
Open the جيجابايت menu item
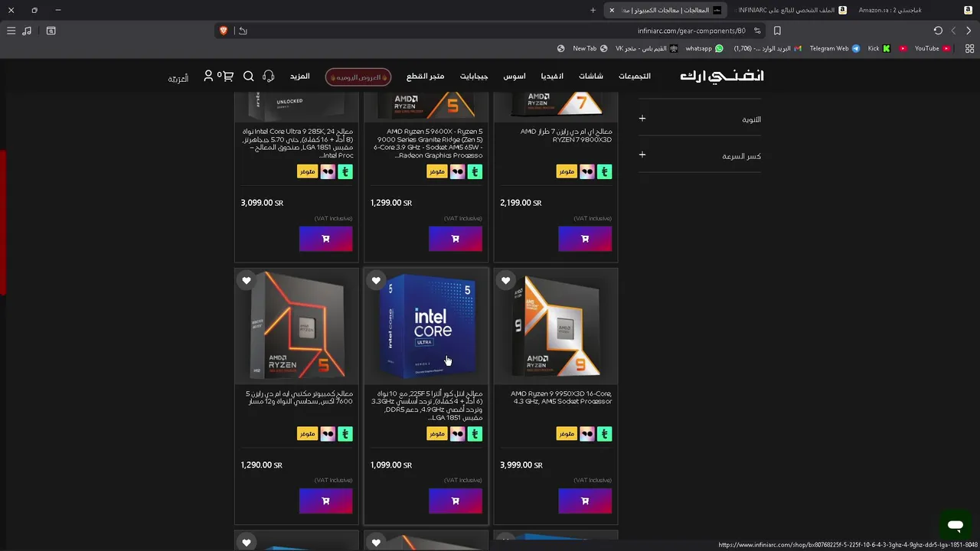[474, 77]
